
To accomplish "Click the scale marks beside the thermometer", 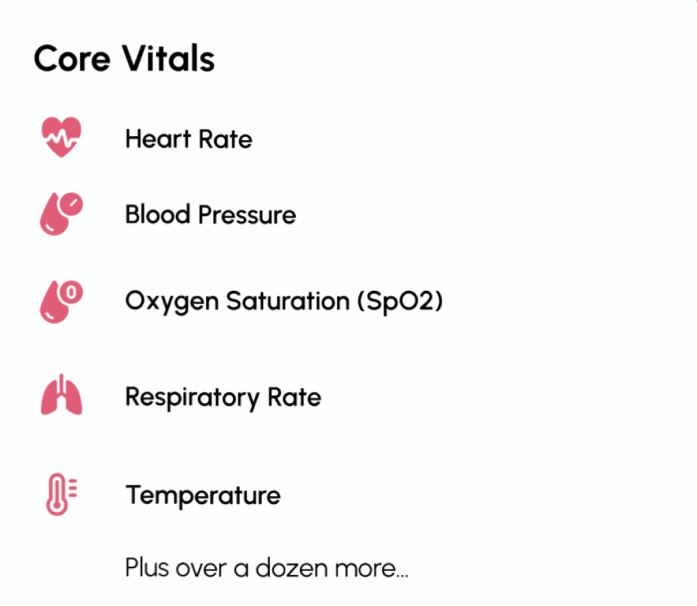I will 73,488.
